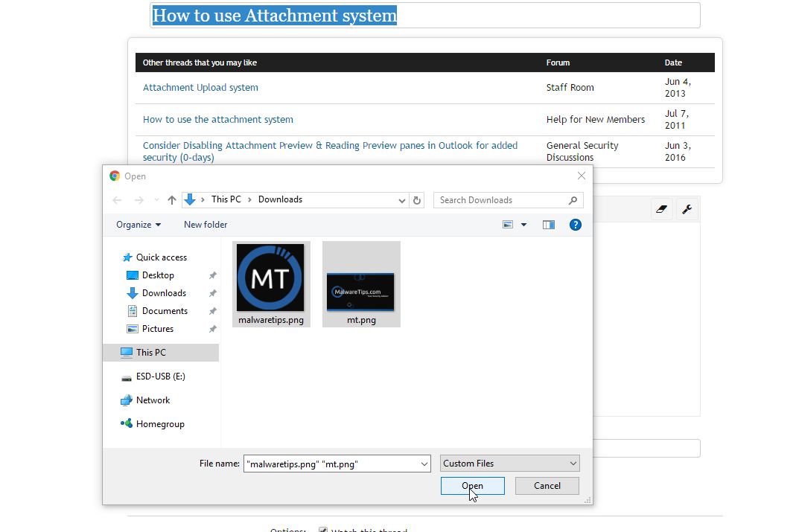
Task: Go up one folder level
Action: coord(171,200)
